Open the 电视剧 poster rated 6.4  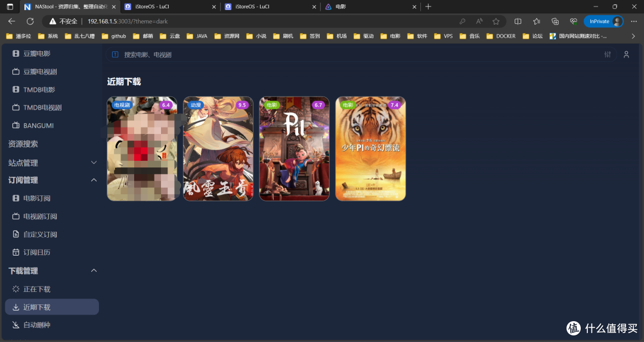pyautogui.click(x=142, y=148)
